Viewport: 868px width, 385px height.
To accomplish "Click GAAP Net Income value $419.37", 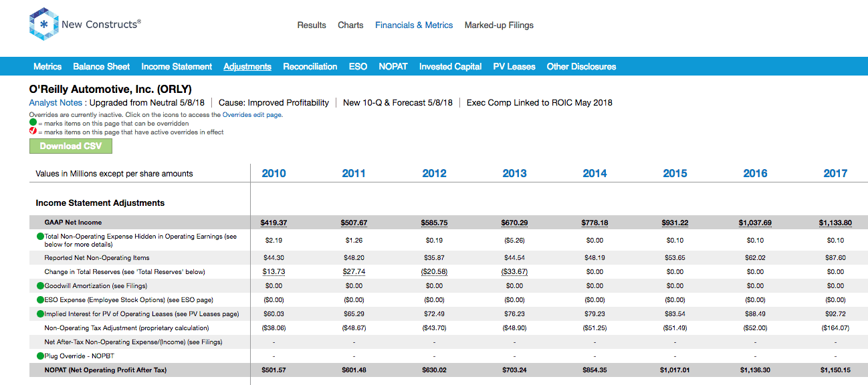I will pos(274,223).
